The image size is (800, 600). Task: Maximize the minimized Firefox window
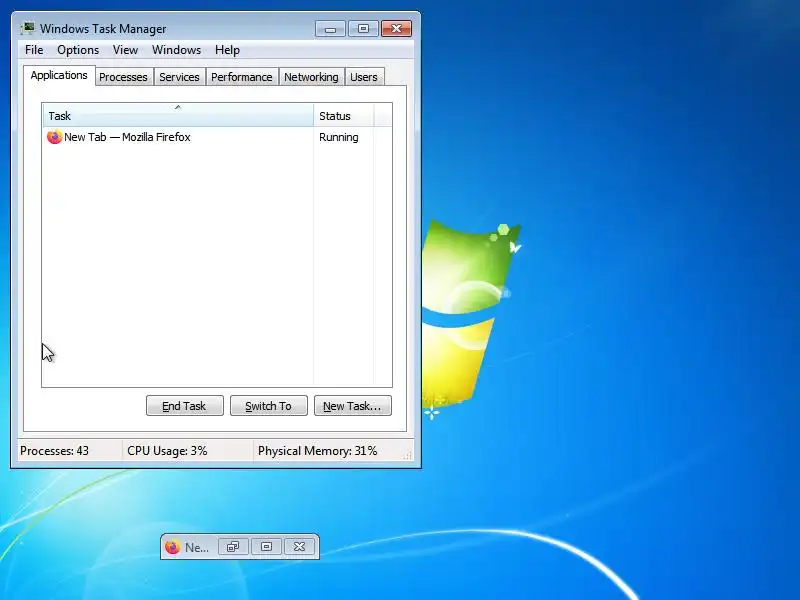pyautogui.click(x=266, y=547)
